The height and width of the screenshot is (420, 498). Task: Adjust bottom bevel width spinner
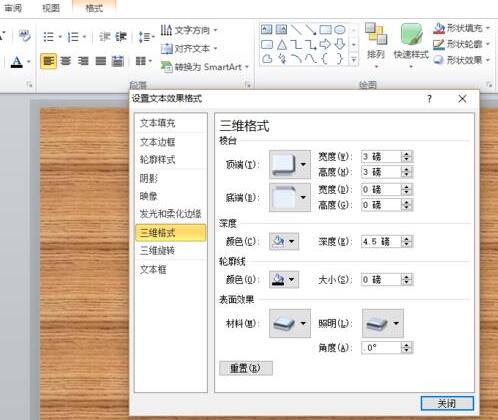pos(407,189)
